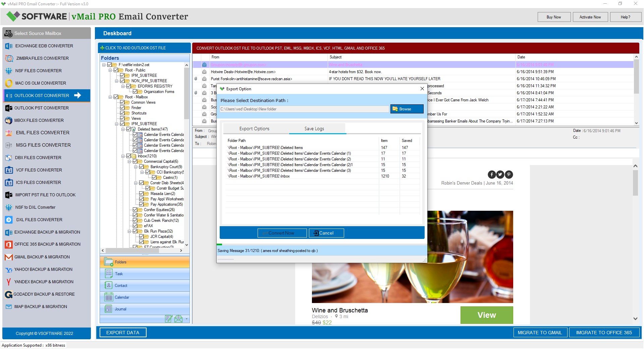Screen dimensions: 644x349
Task: Click the destination path input field
Action: point(304,109)
